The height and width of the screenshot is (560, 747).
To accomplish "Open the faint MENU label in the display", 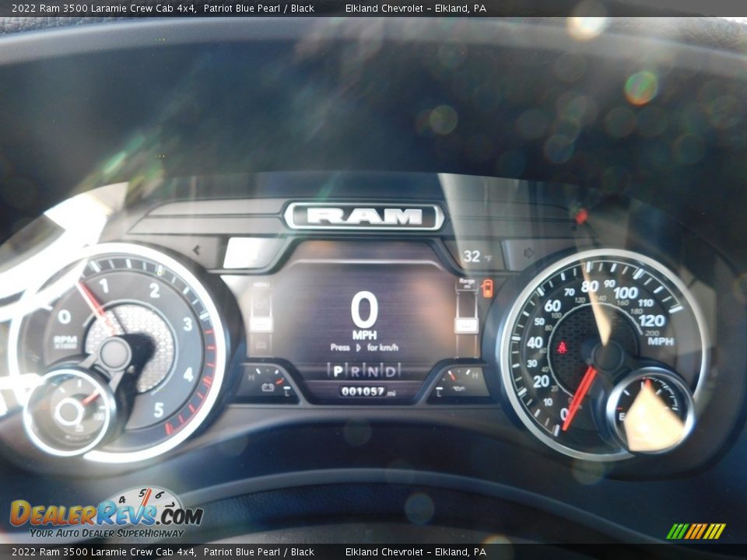I will point(261,285).
